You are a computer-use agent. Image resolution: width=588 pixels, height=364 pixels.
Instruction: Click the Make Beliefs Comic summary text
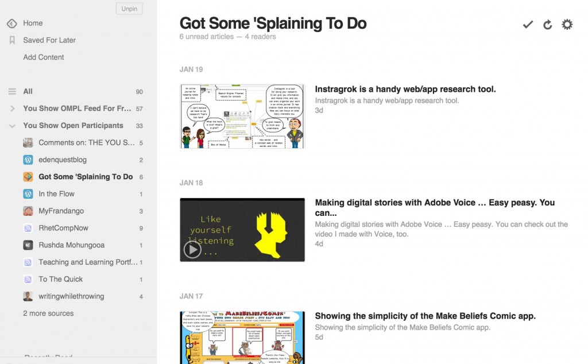403,327
